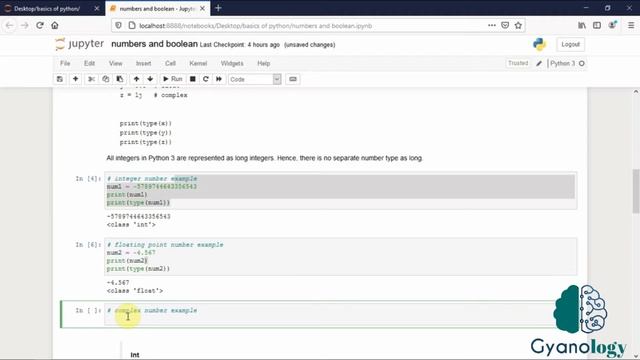Click the complex number example input cell
The image size is (640, 360).
click(340, 314)
